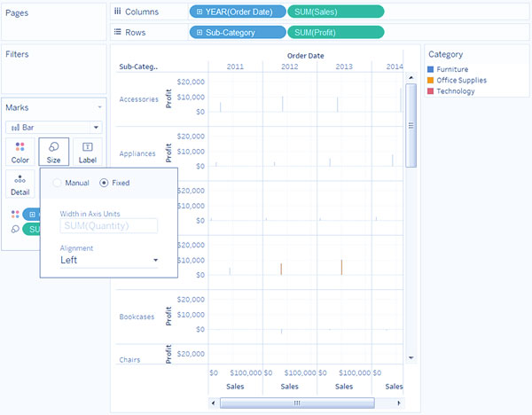Click the size icon beside the SU pill
This screenshot has width=532, height=415.
coord(15,229)
